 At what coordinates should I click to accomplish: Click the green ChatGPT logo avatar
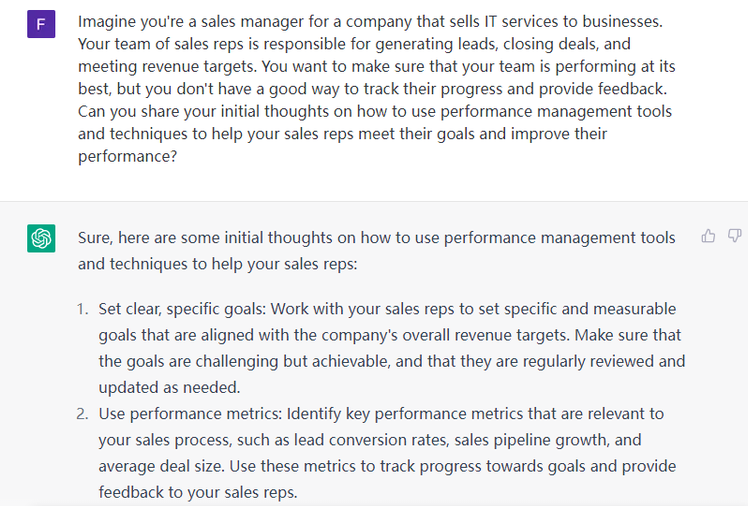point(41,238)
